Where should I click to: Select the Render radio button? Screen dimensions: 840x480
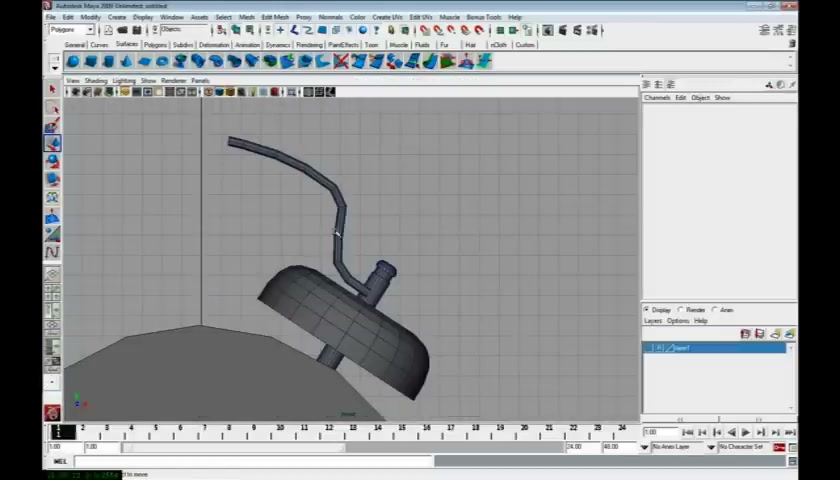click(681, 310)
